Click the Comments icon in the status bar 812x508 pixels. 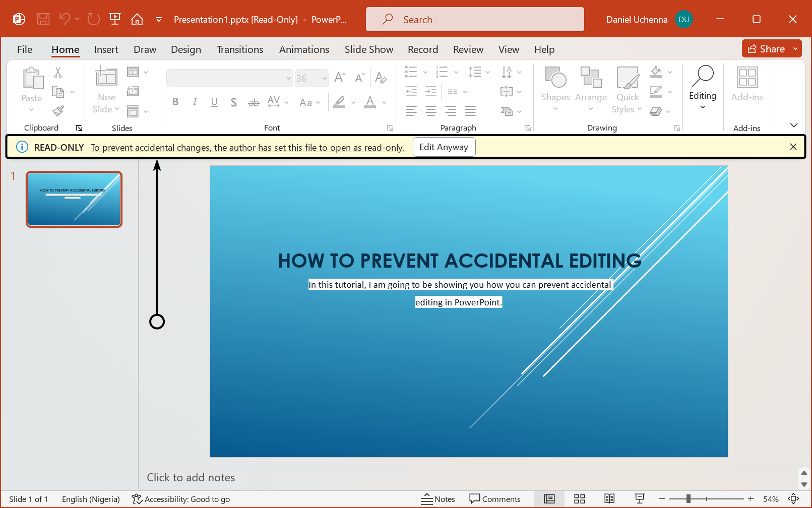(x=495, y=498)
